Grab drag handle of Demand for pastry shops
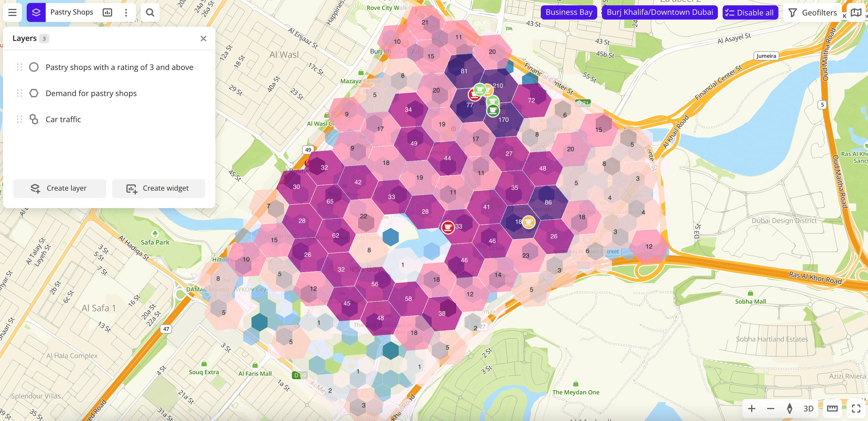The width and height of the screenshot is (868, 421). pos(20,93)
